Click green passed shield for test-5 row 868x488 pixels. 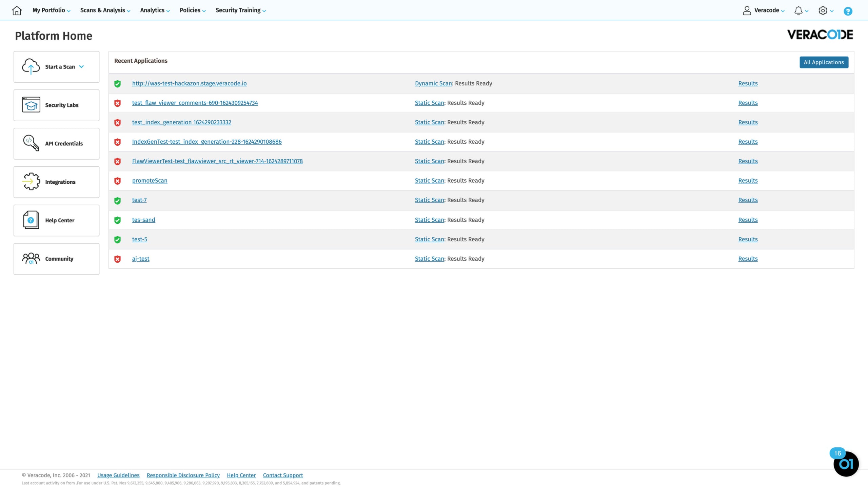tap(117, 240)
